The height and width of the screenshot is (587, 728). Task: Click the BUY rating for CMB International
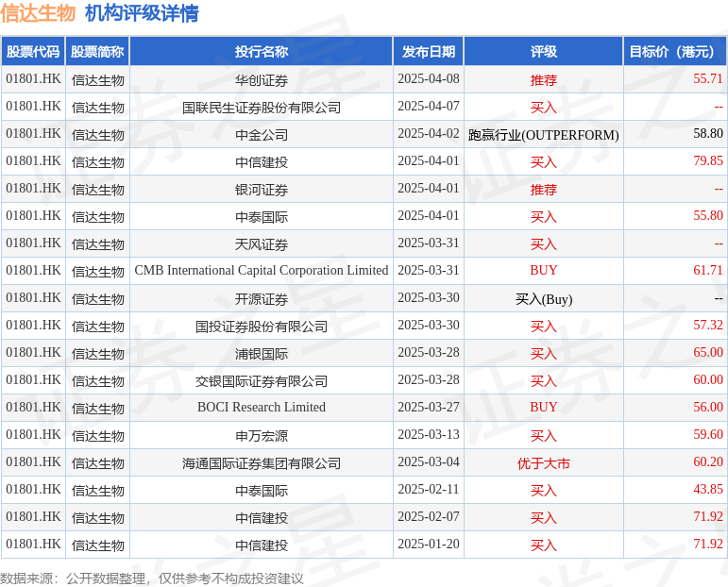pyautogui.click(x=544, y=271)
